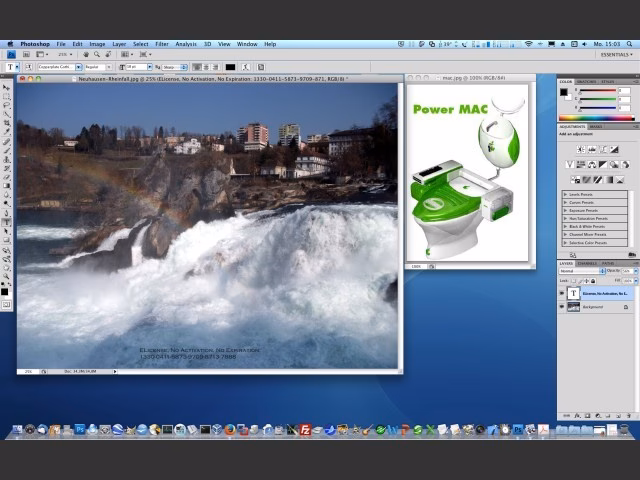Click the Delete layer trash icon

tap(628, 416)
